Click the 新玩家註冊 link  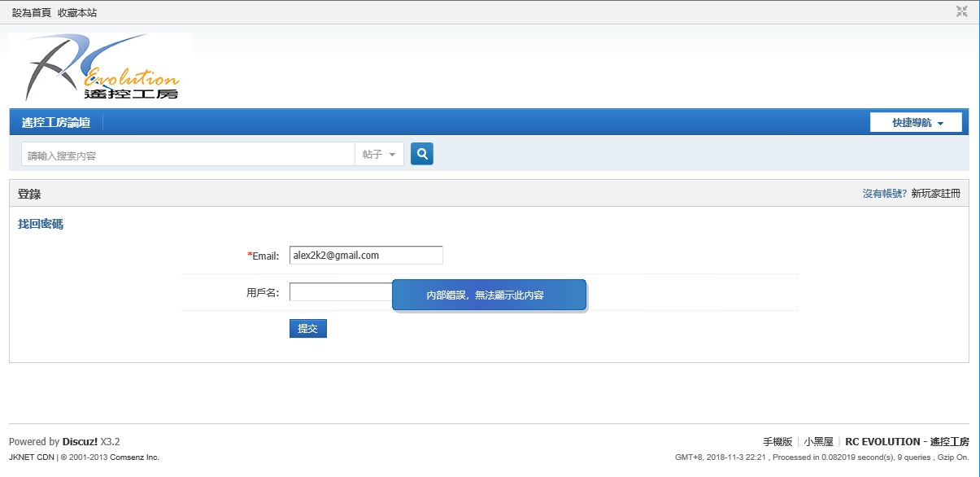(x=935, y=194)
